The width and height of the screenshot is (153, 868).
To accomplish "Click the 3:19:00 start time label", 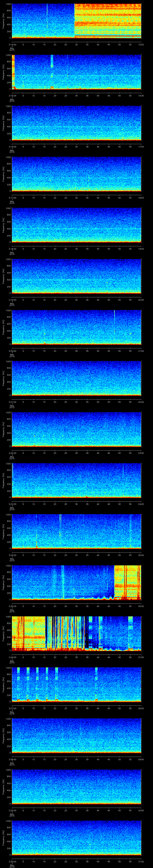I will [12, 300].
